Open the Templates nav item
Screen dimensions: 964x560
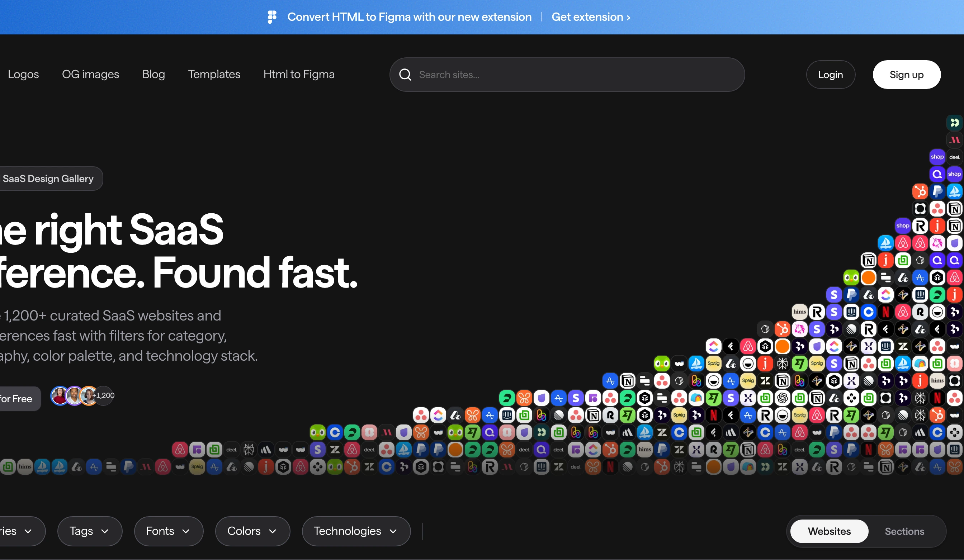pyautogui.click(x=214, y=74)
